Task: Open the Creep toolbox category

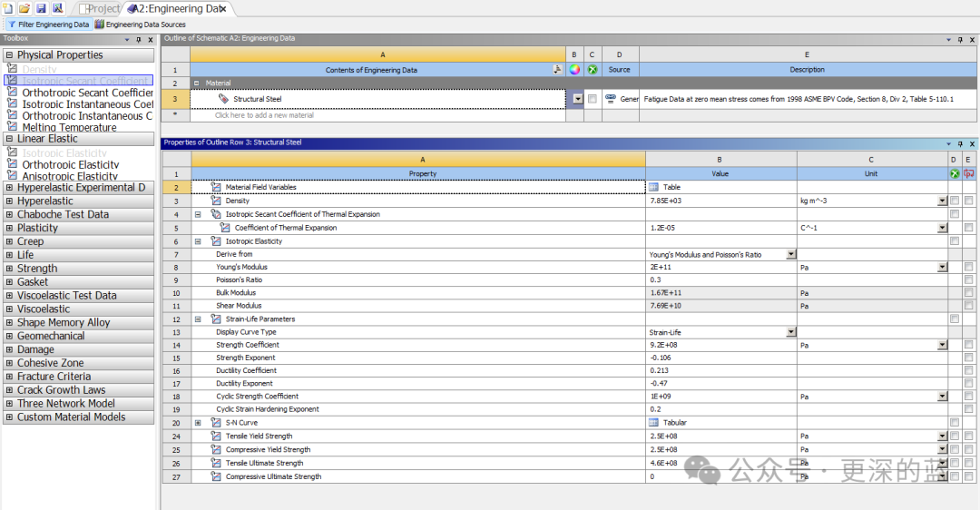Action: click(x=79, y=241)
